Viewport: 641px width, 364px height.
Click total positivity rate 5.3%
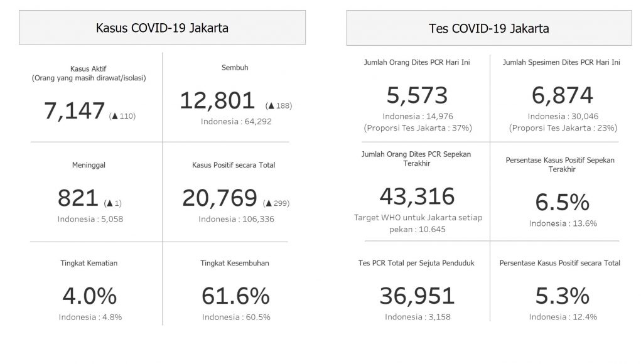563,296
